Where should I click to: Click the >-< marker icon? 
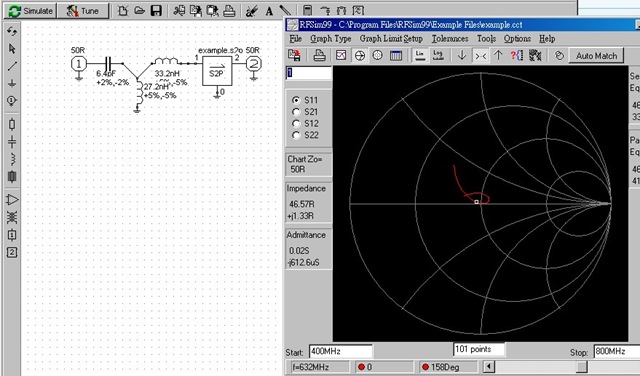pos(480,56)
